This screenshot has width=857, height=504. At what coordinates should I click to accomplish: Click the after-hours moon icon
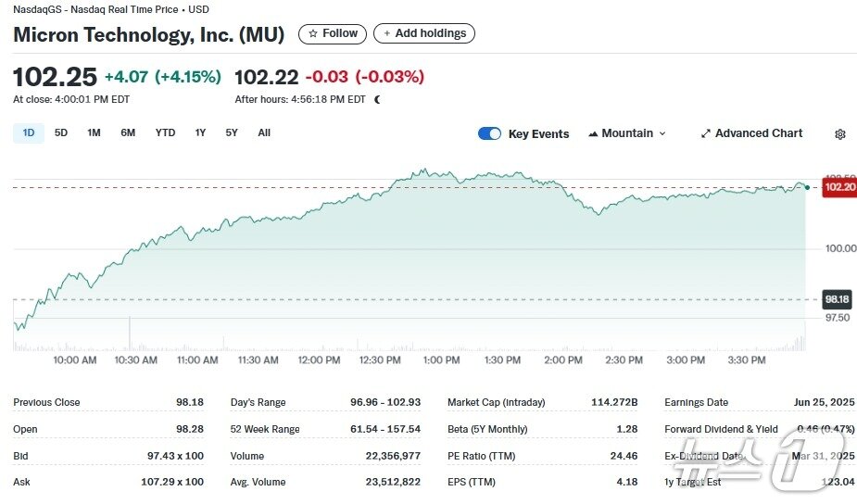coord(377,99)
